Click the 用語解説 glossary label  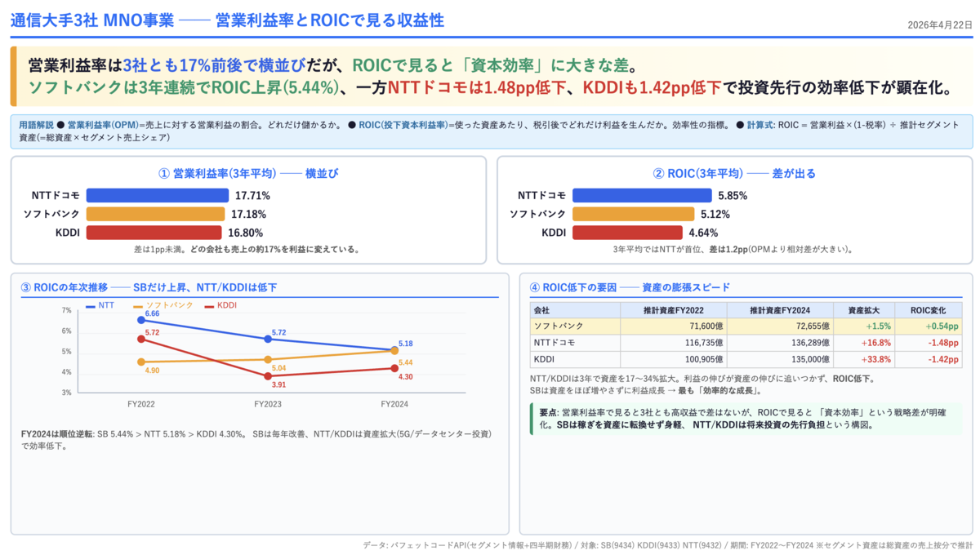pos(35,126)
